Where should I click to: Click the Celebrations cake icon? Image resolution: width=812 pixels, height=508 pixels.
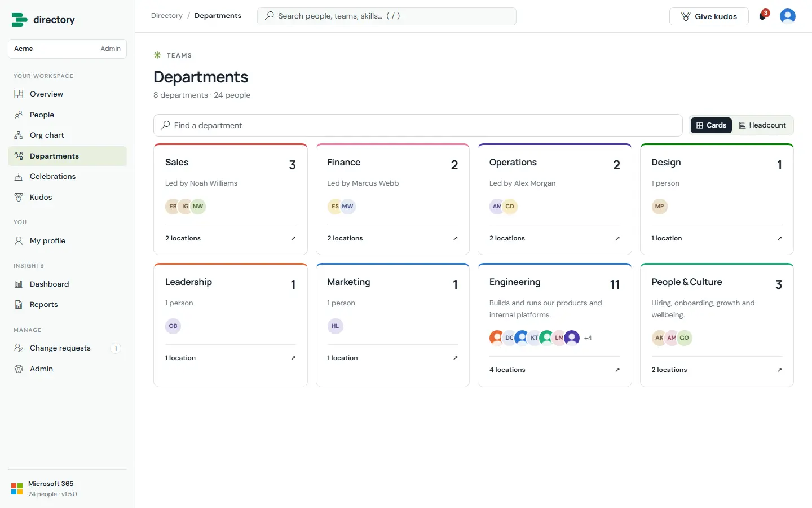click(x=19, y=177)
